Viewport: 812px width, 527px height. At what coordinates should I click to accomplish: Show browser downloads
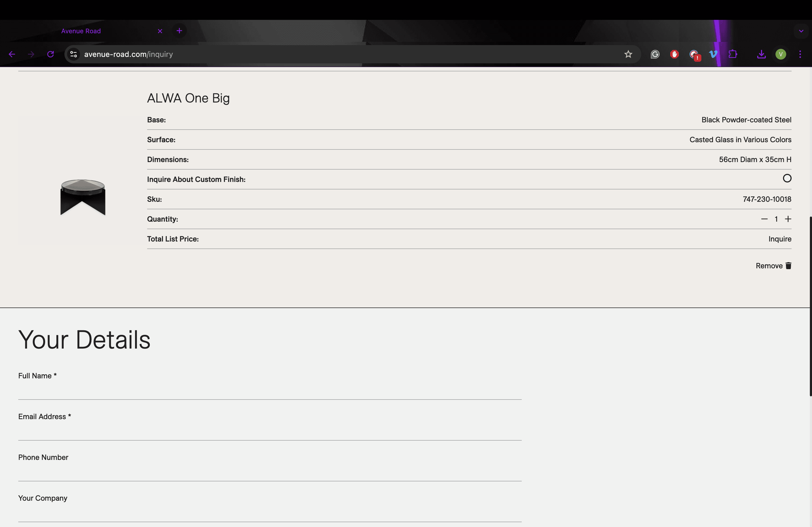point(761,54)
